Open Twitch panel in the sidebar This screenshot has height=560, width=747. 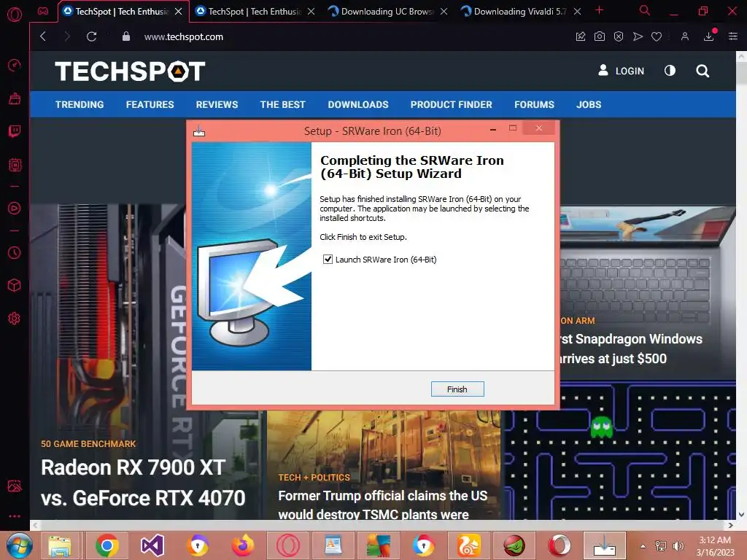[15, 131]
